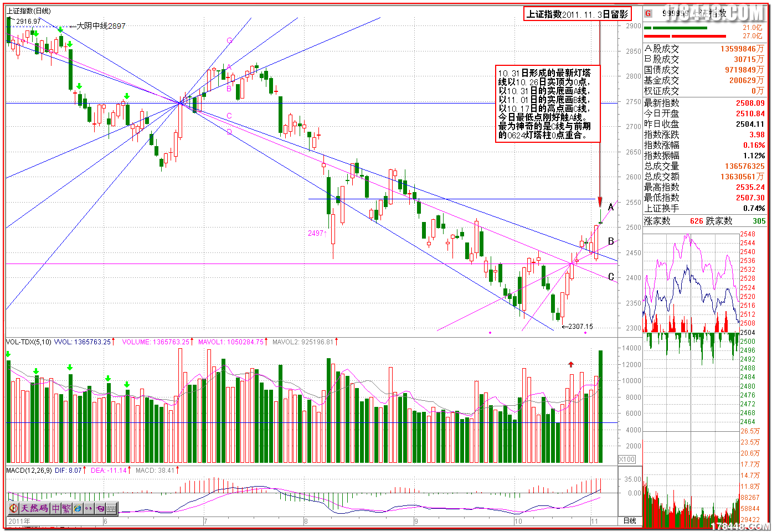This screenshot has width=772, height=532.
Task: Select the 权证成交 row
Action: tap(704, 91)
